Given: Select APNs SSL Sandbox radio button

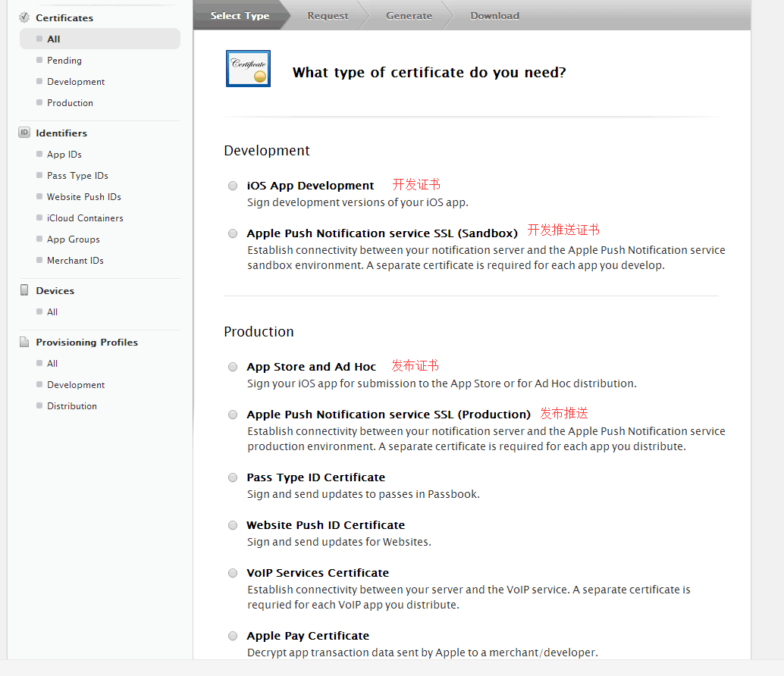Looking at the screenshot, I should (233, 233).
